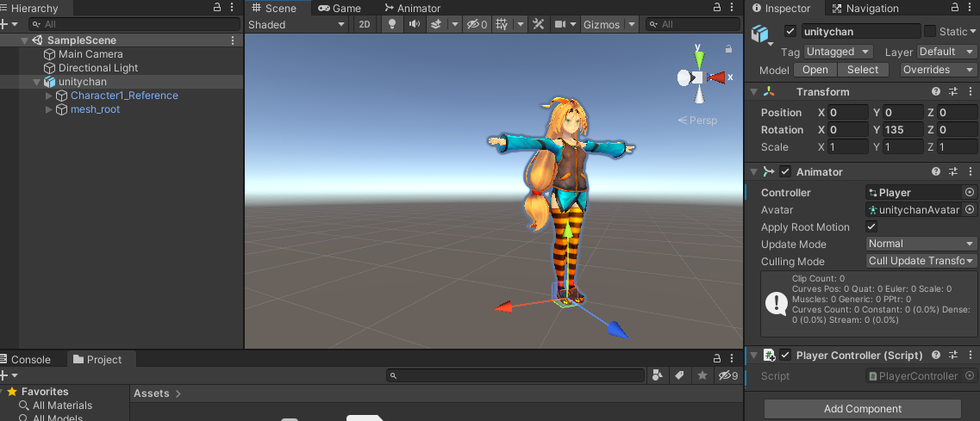Image resolution: width=980 pixels, height=421 pixels.
Task: Click the Model Open button
Action: click(815, 70)
